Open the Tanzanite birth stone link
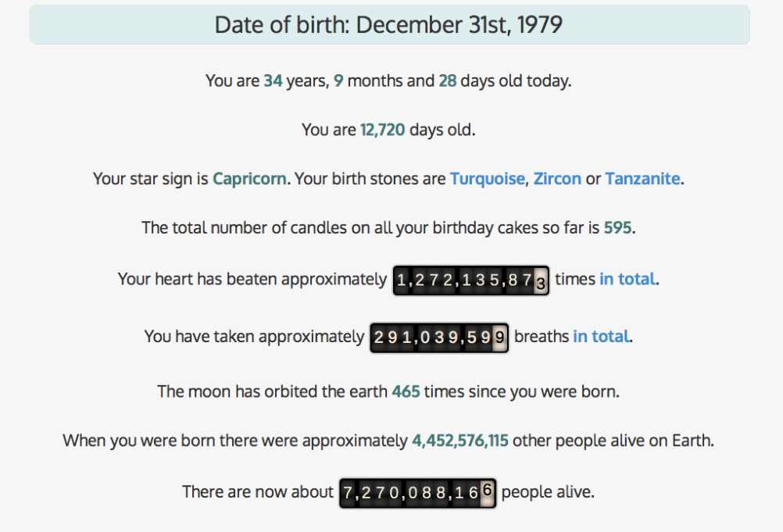The width and height of the screenshot is (783, 532). tap(642, 179)
